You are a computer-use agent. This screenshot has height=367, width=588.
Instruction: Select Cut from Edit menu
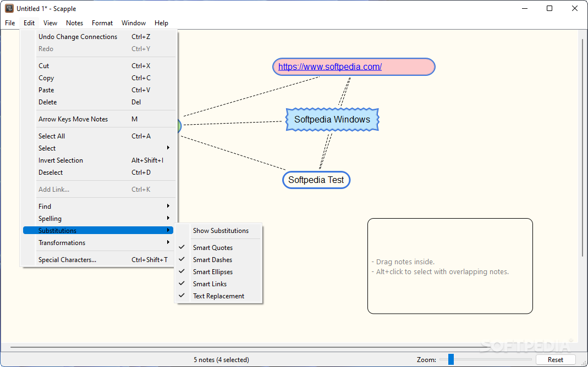(98, 66)
